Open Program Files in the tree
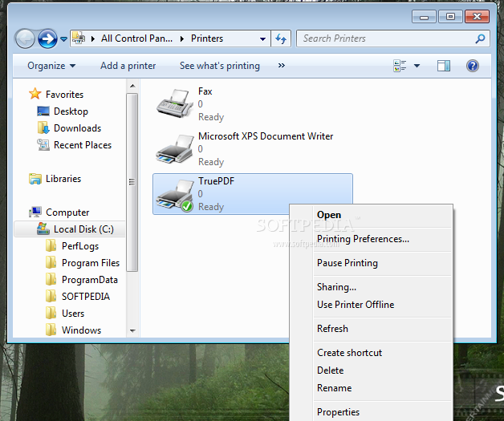 91,263
